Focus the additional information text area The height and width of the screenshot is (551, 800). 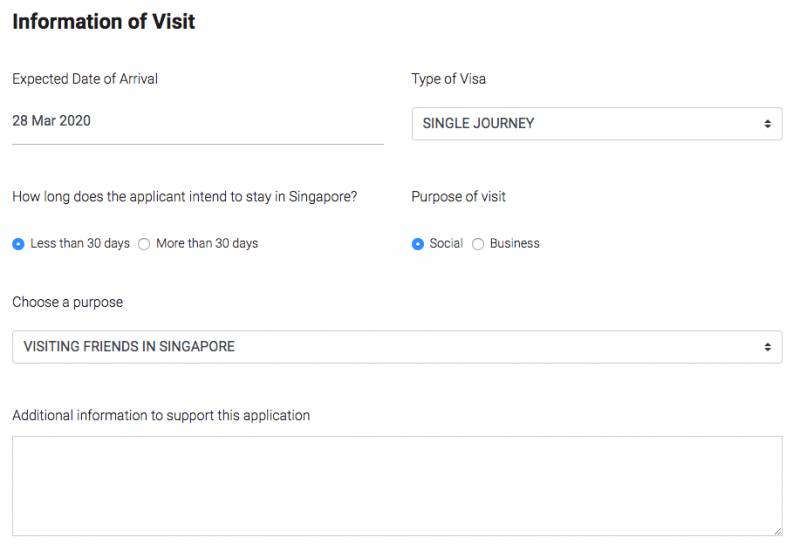point(396,486)
